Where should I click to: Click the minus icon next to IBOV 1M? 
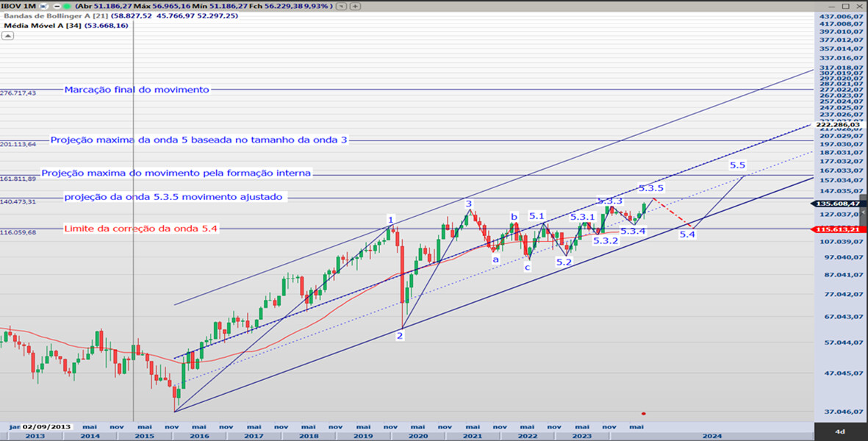tap(56, 5)
